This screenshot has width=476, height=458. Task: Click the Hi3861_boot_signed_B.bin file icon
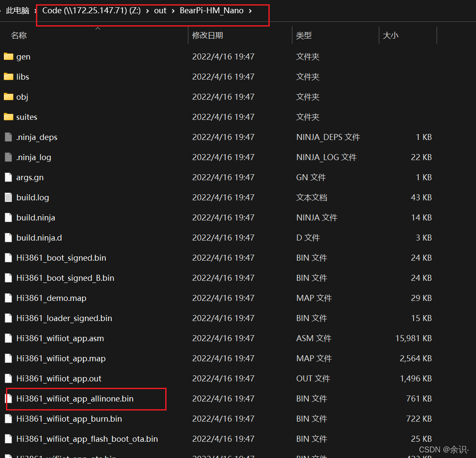(9, 278)
